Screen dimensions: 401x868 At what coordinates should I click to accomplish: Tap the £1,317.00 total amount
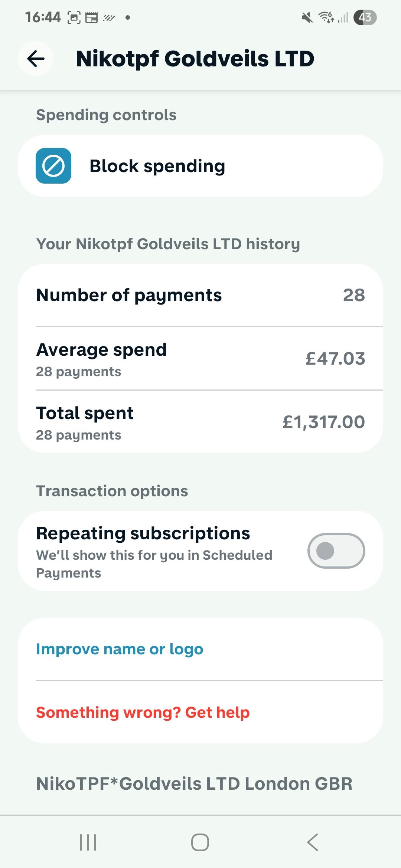pos(324,422)
